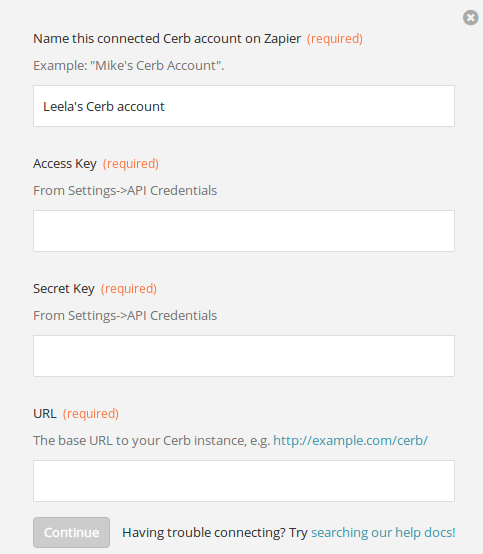Focus the Access Key input box
The height and width of the screenshot is (554, 483).
coord(244,231)
